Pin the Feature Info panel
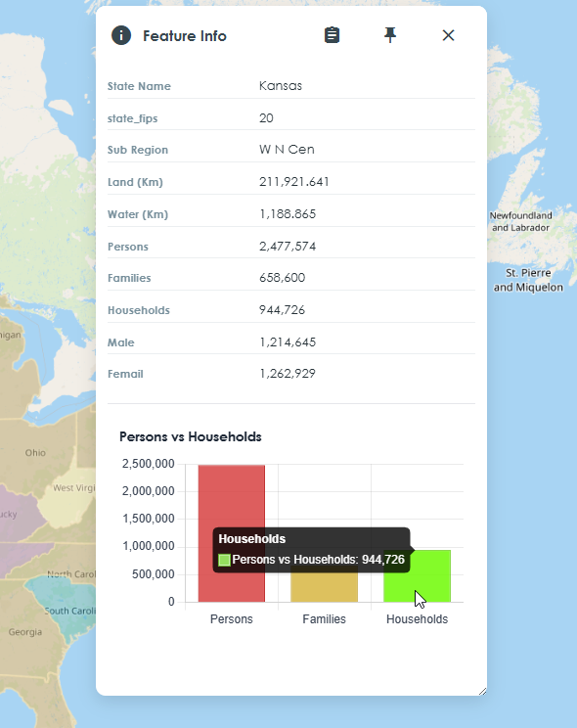Viewport: 577px width, 728px height. point(390,35)
